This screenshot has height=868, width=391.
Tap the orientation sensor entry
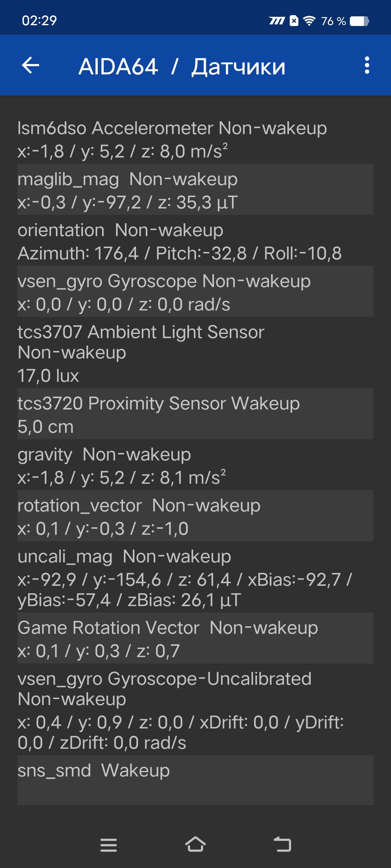click(195, 241)
